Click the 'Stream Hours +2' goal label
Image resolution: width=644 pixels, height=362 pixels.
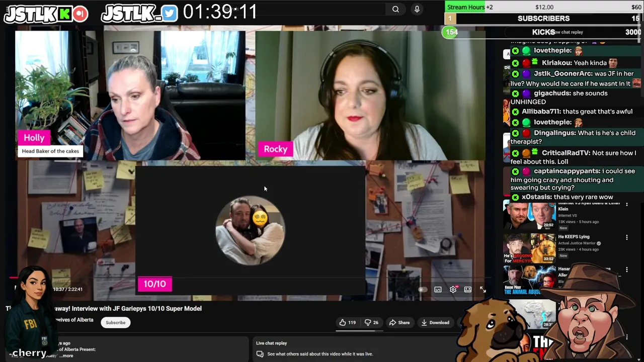pos(470,7)
